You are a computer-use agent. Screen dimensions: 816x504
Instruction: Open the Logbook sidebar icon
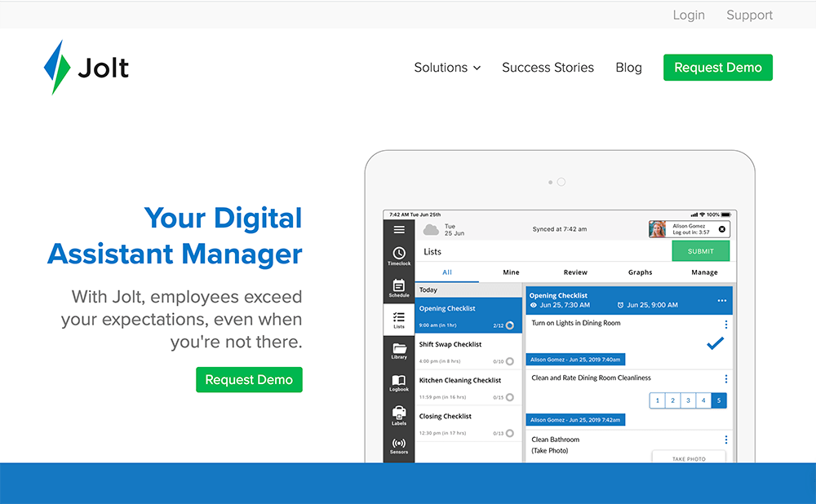pyautogui.click(x=399, y=382)
